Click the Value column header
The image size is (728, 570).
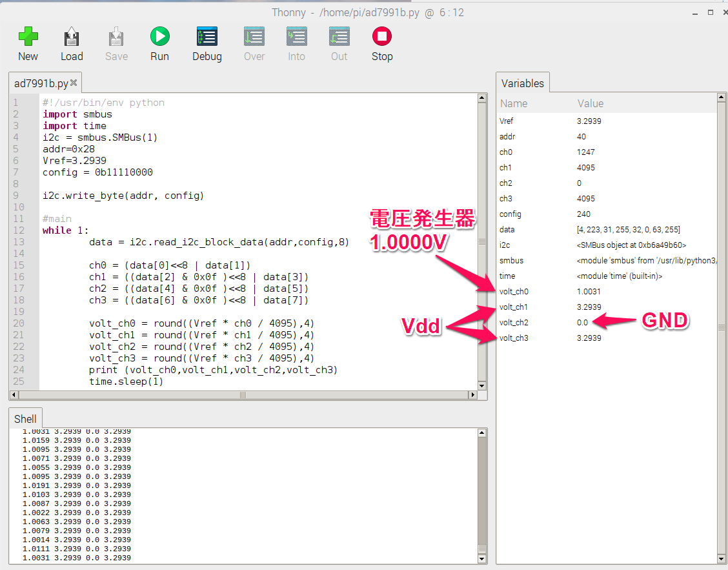[x=590, y=103]
